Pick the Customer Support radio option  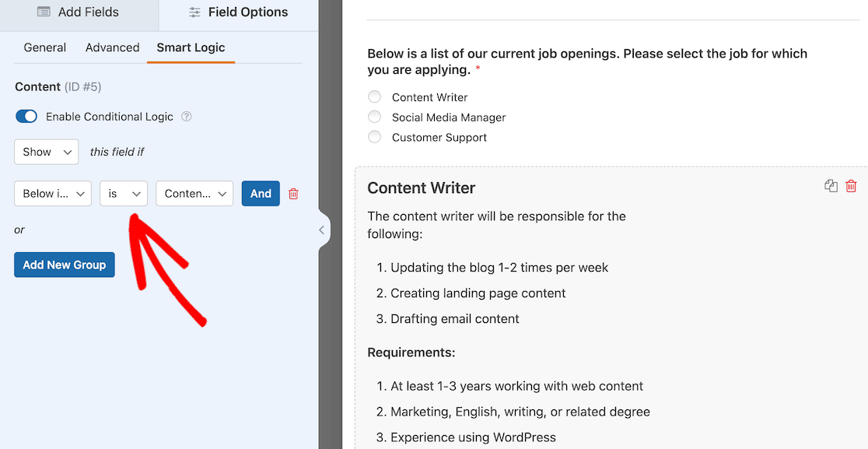click(375, 137)
